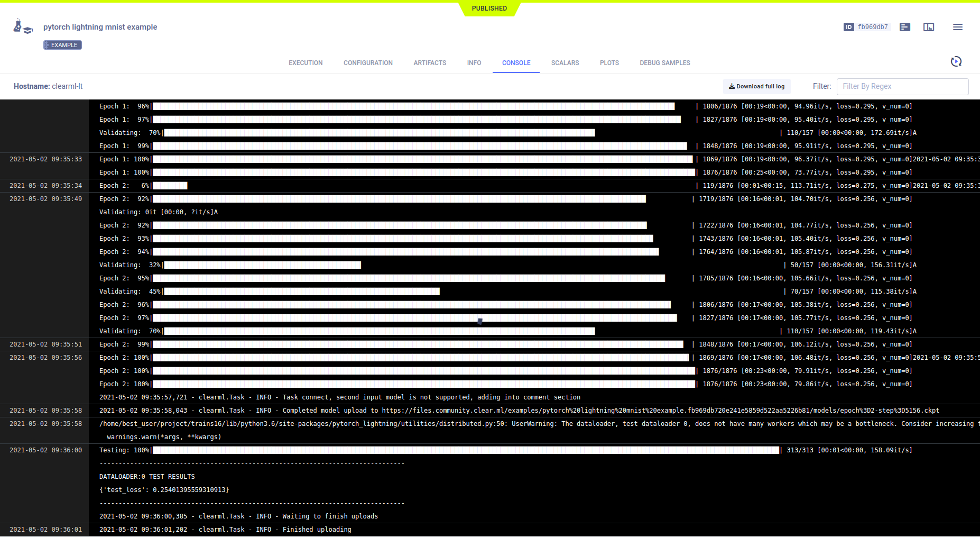
Task: Click the ID badge icon
Action: [x=848, y=27]
